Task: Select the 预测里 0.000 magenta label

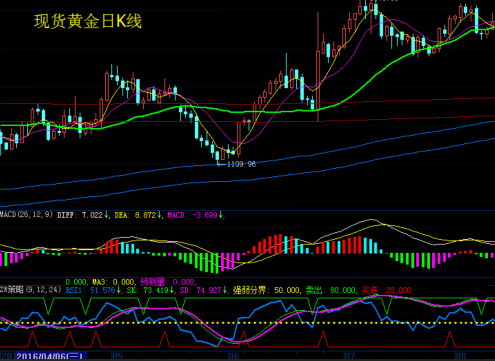Action: coord(167,282)
